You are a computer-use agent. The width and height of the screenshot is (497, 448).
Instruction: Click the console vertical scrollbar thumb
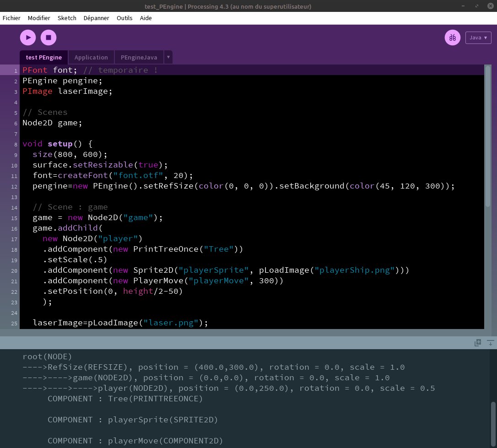tap(493, 423)
